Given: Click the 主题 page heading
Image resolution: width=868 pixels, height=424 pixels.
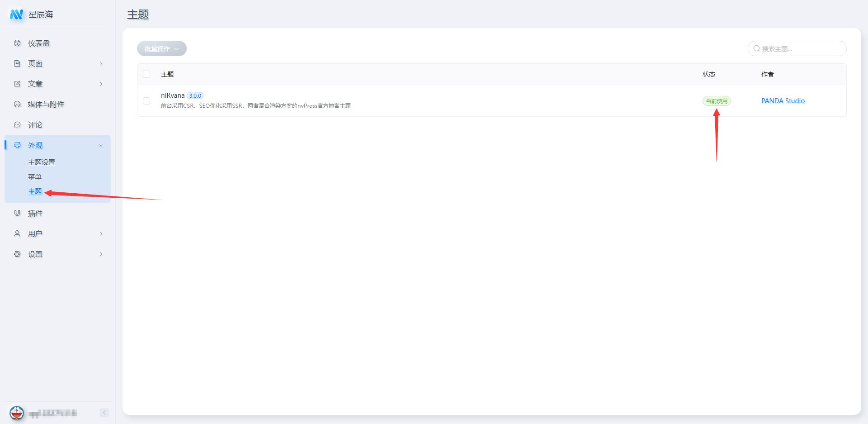Looking at the screenshot, I should coord(138,14).
